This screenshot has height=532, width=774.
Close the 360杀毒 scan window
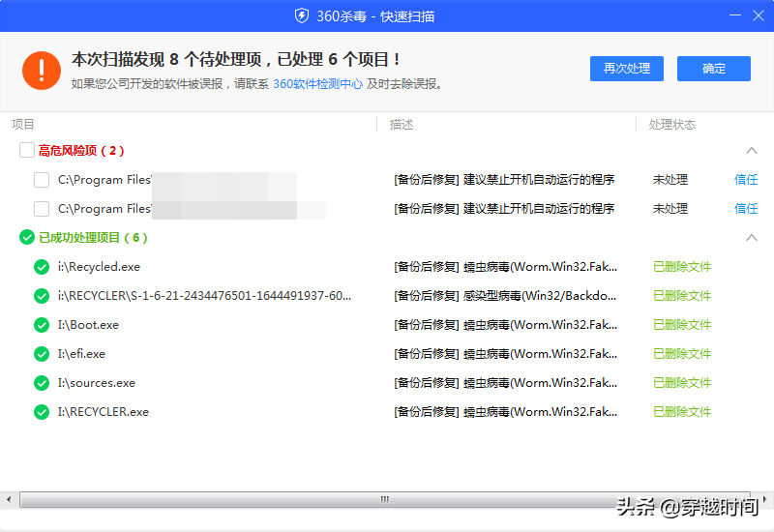coord(759,15)
